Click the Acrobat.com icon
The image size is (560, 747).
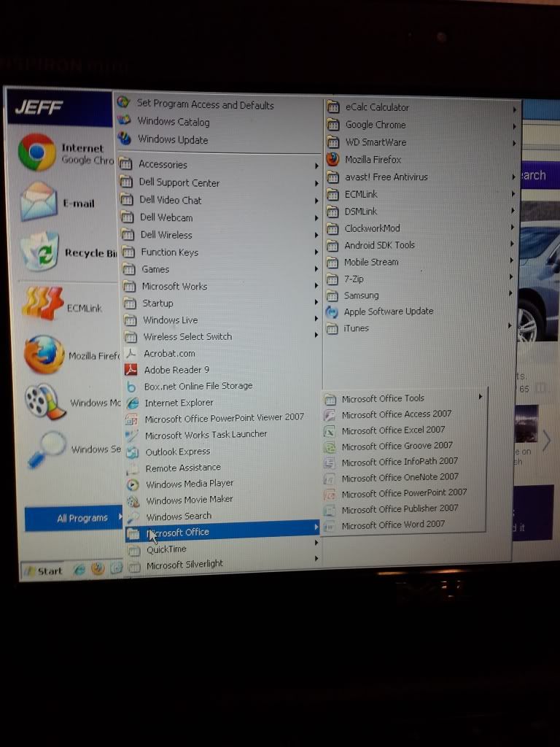point(131,354)
